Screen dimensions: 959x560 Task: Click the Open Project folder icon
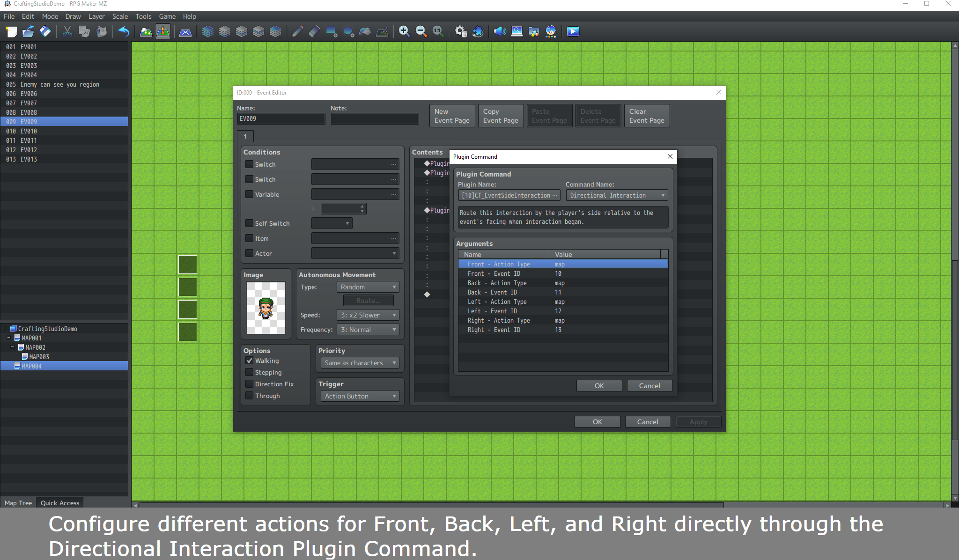pos(28,31)
